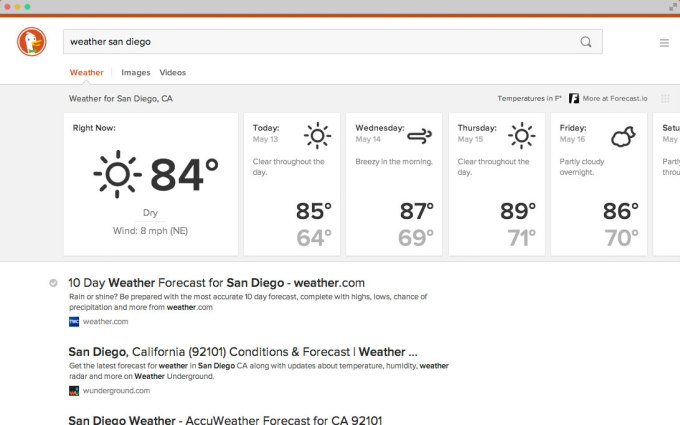Viewport: 680px width, 425px height.
Task: Click the search field containing weather san diego
Action: coord(320,42)
